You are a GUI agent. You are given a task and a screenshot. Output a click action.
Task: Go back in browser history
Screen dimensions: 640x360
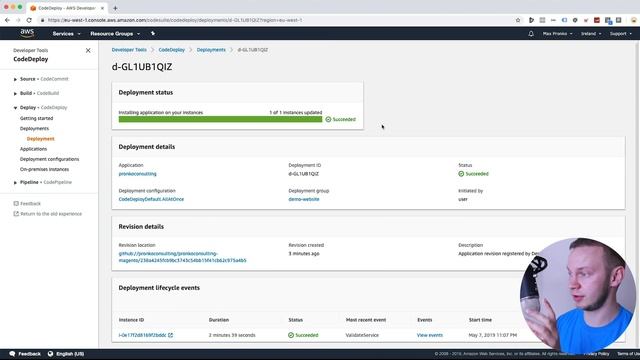pyautogui.click(x=7, y=20)
